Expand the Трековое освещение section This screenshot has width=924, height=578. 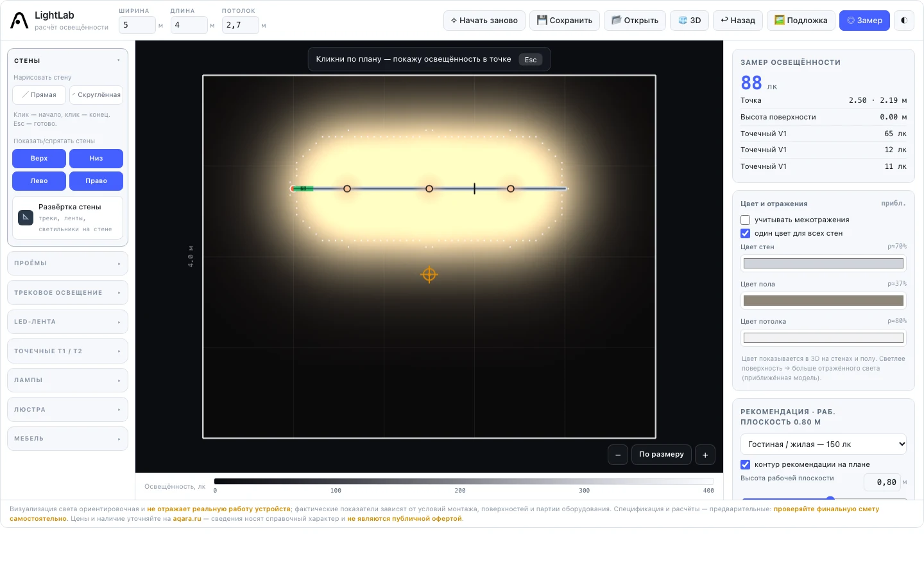click(x=67, y=293)
